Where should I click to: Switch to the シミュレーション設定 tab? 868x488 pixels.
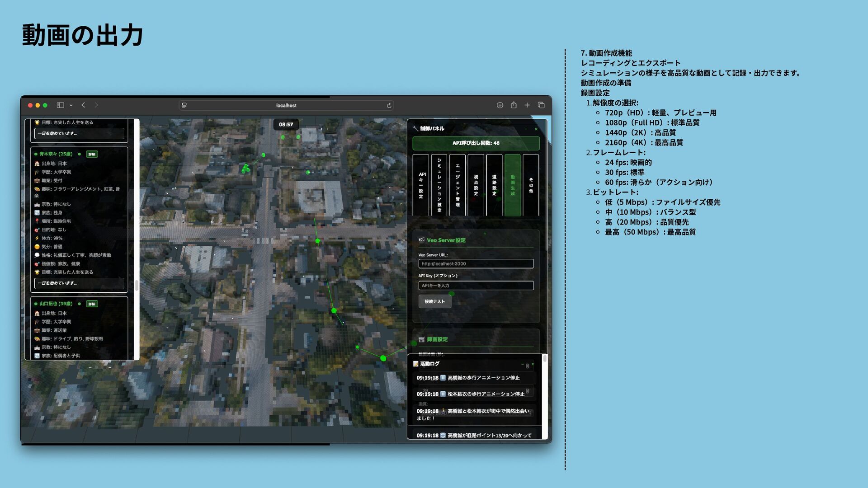click(439, 185)
